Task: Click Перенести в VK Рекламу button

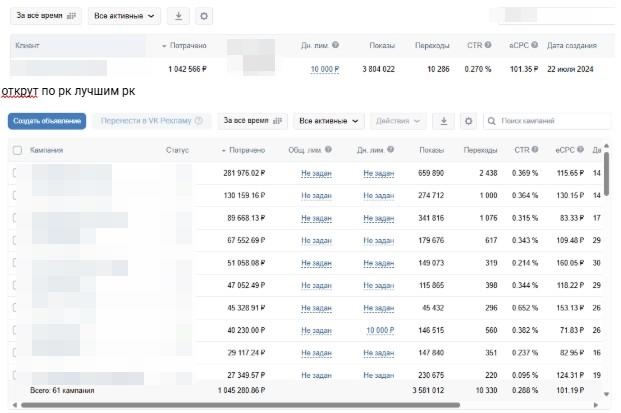Action: 151,121
